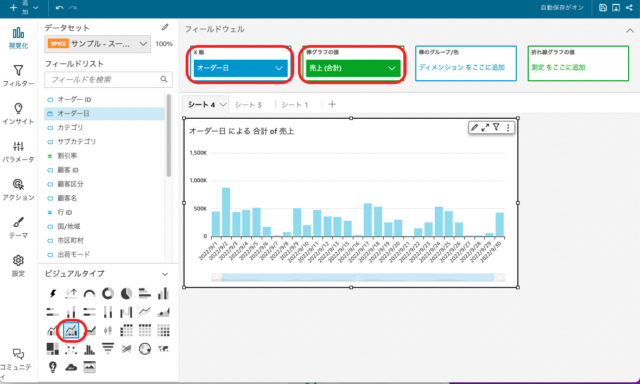Open the 設定 sidebar panel
The image size is (640, 384).
click(x=18, y=266)
